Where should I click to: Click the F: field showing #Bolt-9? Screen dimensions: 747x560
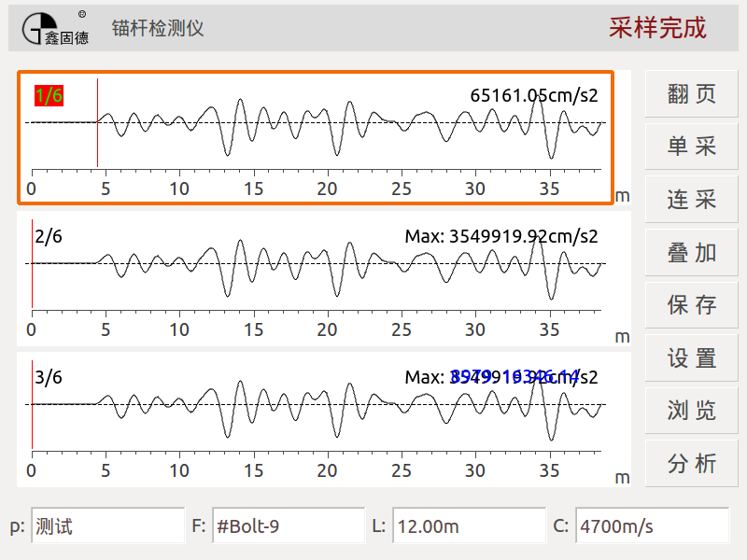[x=289, y=525]
